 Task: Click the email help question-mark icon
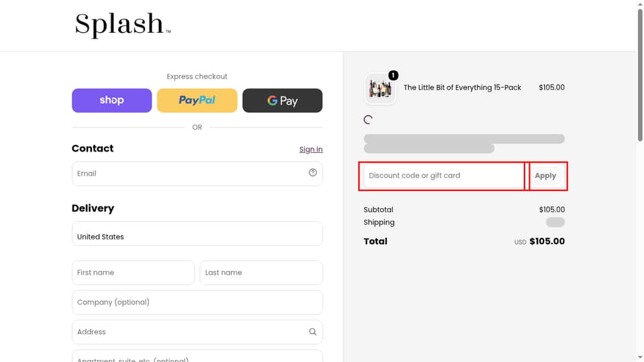point(313,173)
